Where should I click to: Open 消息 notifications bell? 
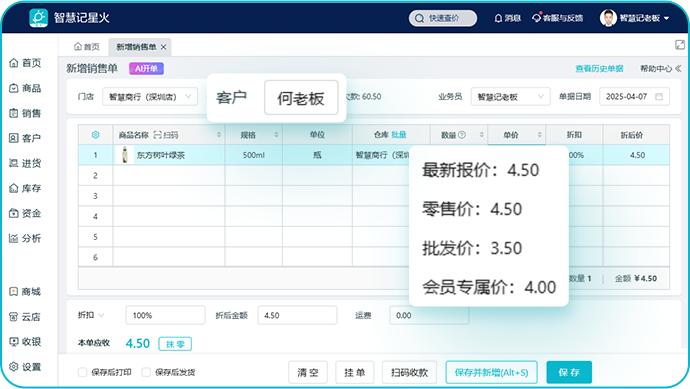pyautogui.click(x=507, y=18)
